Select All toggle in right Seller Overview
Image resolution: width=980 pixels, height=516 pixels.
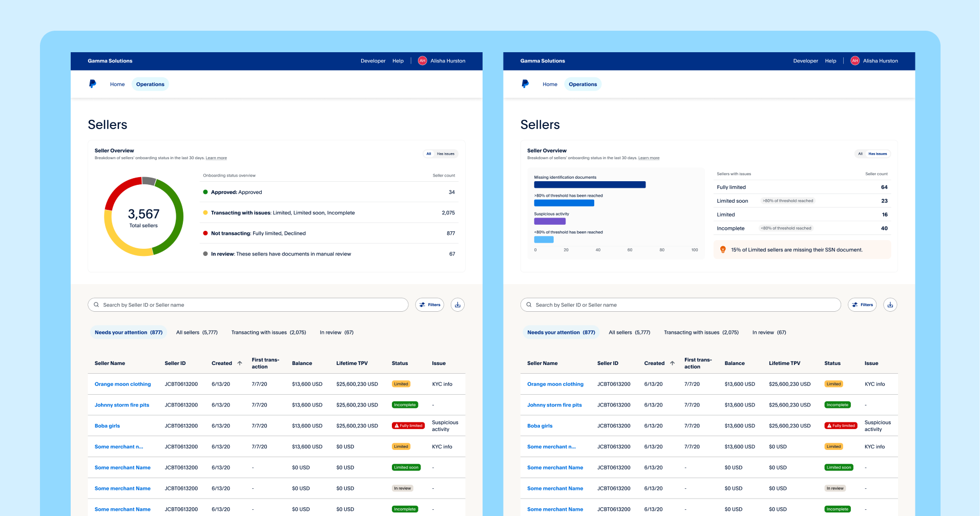point(860,154)
